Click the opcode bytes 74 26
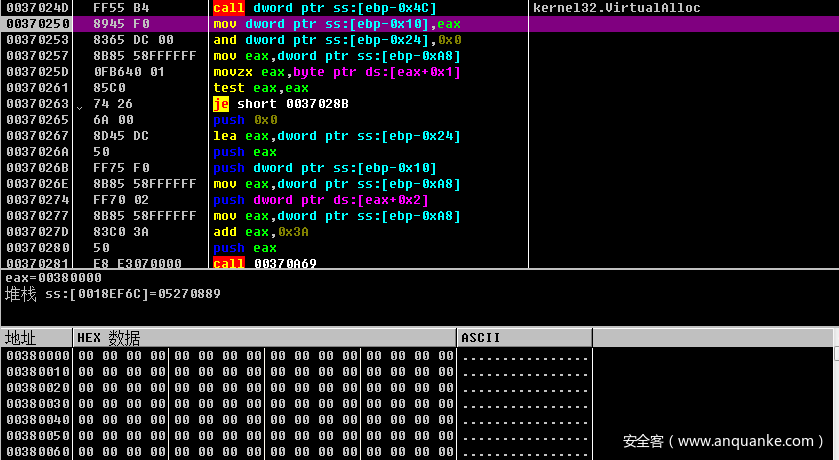Viewport: 839px width, 460px height. [113, 104]
